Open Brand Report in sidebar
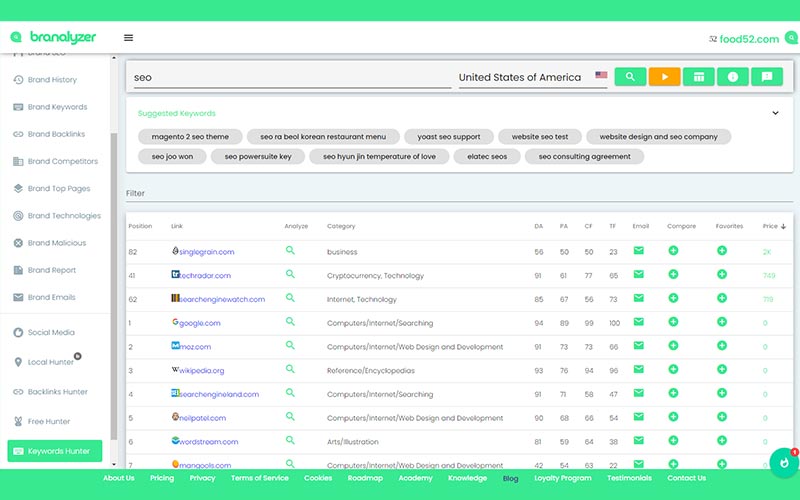 (x=52, y=270)
